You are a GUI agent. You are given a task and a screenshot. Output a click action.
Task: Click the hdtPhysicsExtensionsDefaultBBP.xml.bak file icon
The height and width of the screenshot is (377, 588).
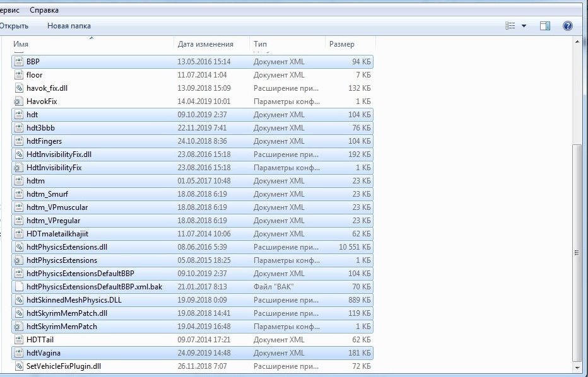tap(19, 287)
